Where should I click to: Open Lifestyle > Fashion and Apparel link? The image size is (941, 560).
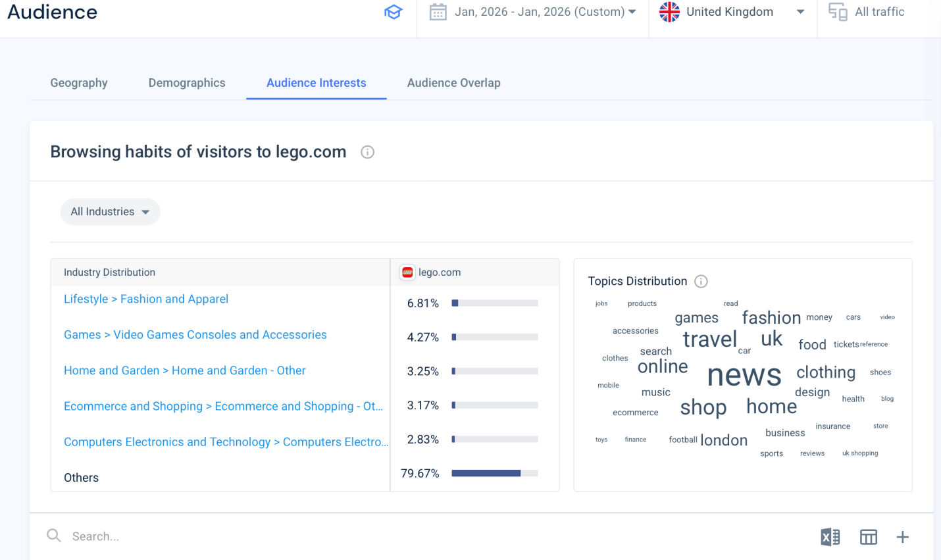point(146,299)
